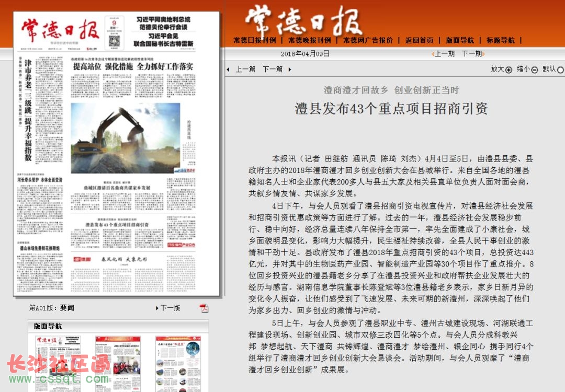Viewport: 565px width, 392px height.
Task: Click the 常德日报 logo in the orange header
Action: [303, 20]
